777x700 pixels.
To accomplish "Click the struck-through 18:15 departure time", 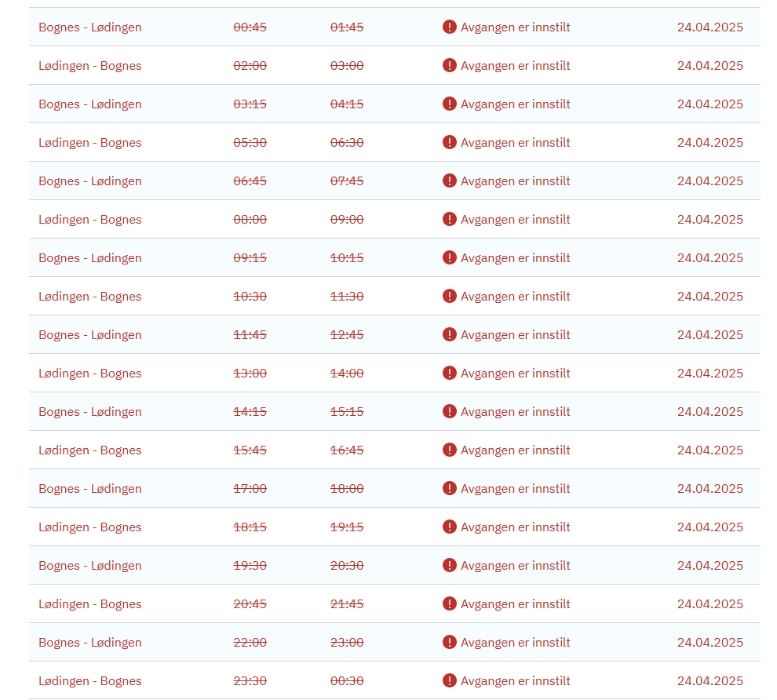I will pyautogui.click(x=250, y=527).
